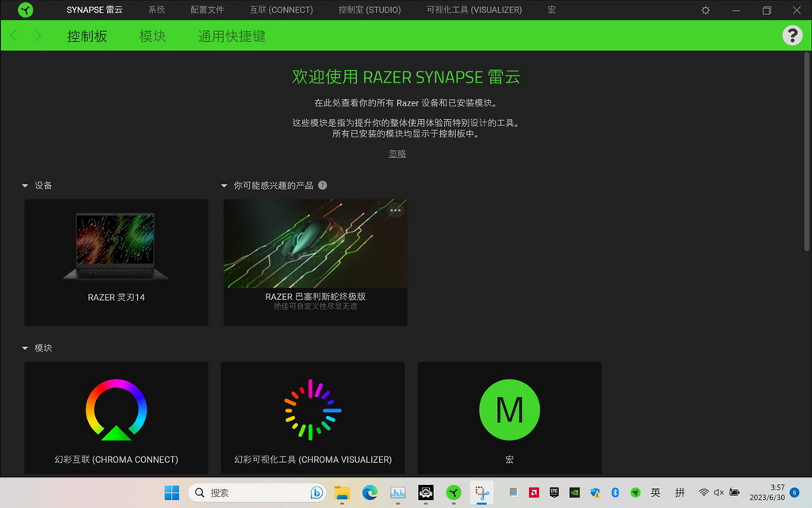Open Razer Synapse green taskbar icon

(x=454, y=492)
